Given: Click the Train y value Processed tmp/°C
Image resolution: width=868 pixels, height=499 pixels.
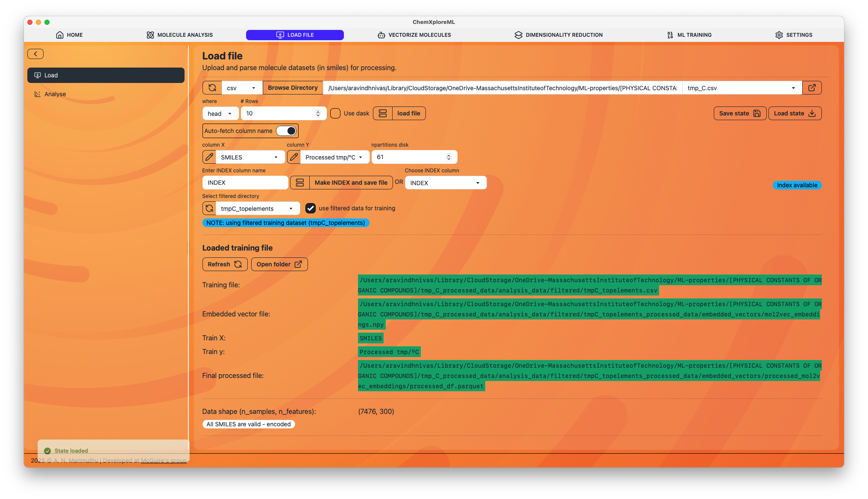Looking at the screenshot, I should pyautogui.click(x=389, y=352).
